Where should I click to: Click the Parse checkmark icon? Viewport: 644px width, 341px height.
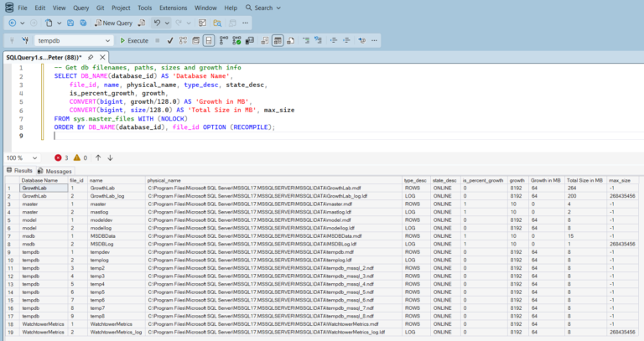(x=170, y=40)
